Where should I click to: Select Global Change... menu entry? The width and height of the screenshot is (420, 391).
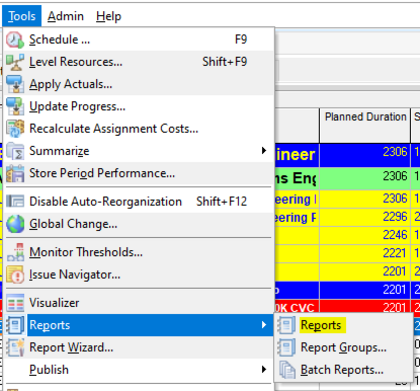pyautogui.click(x=138, y=224)
